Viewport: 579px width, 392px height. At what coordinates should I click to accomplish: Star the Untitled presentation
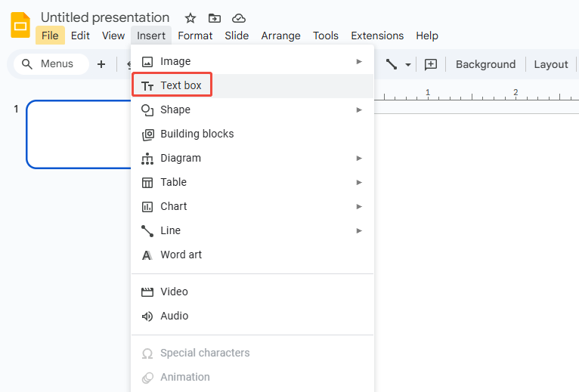coord(190,18)
